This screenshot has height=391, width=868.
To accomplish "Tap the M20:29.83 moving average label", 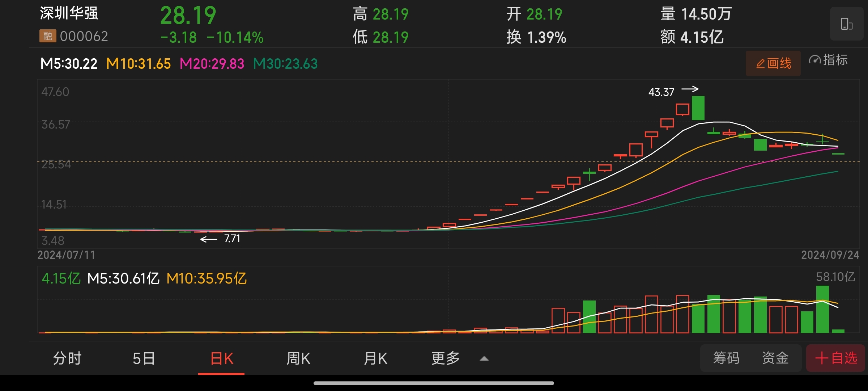I will click(x=212, y=64).
